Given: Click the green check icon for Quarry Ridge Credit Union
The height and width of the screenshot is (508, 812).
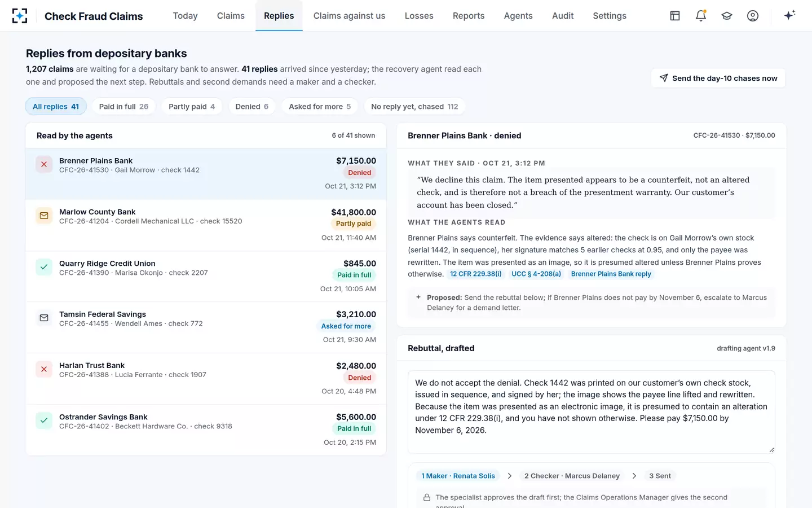Looking at the screenshot, I should pyautogui.click(x=44, y=267).
